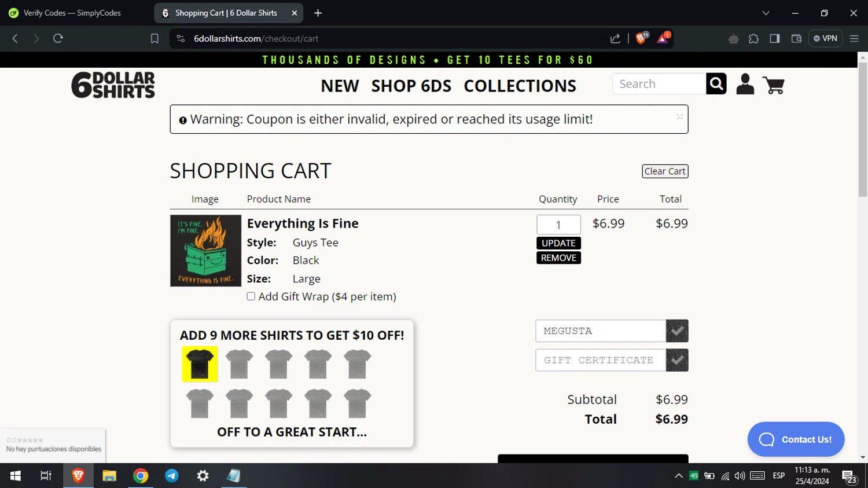868x488 pixels.
Task: Show hidden system tray icons
Action: tap(679, 476)
